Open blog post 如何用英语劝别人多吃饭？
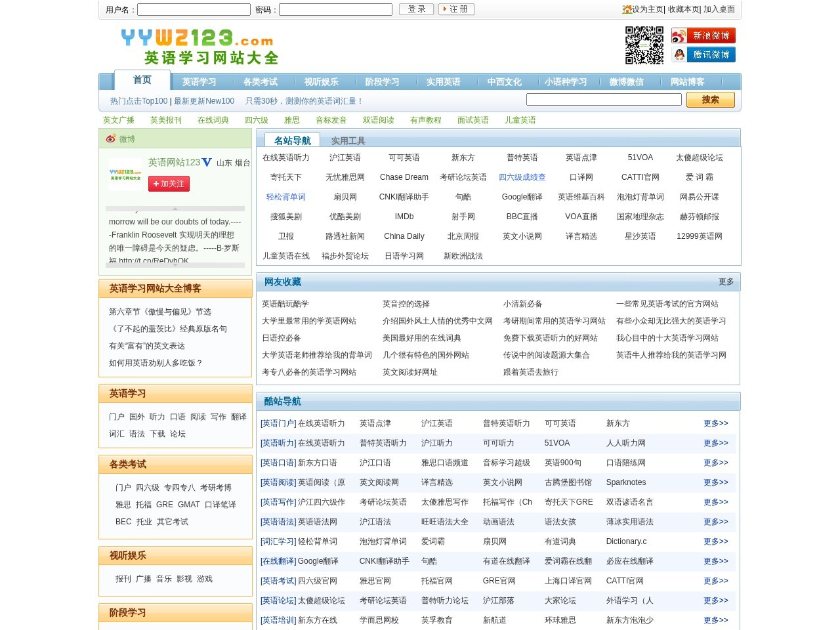Image resolution: width=840 pixels, height=630 pixels. coord(156,363)
